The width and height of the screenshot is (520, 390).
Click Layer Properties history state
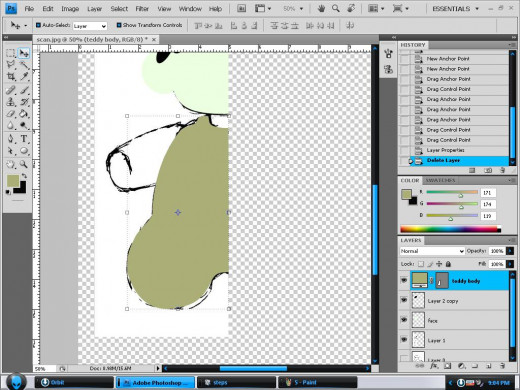coord(454,150)
